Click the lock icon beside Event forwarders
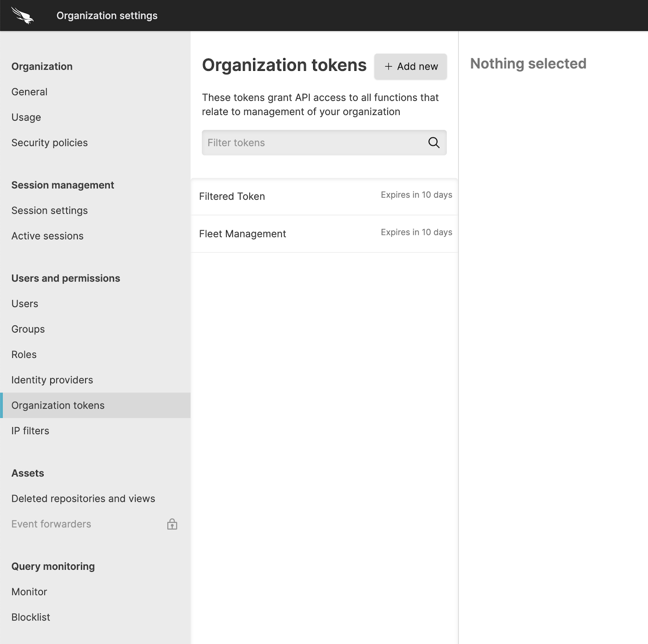This screenshot has width=648, height=644. coord(172,524)
